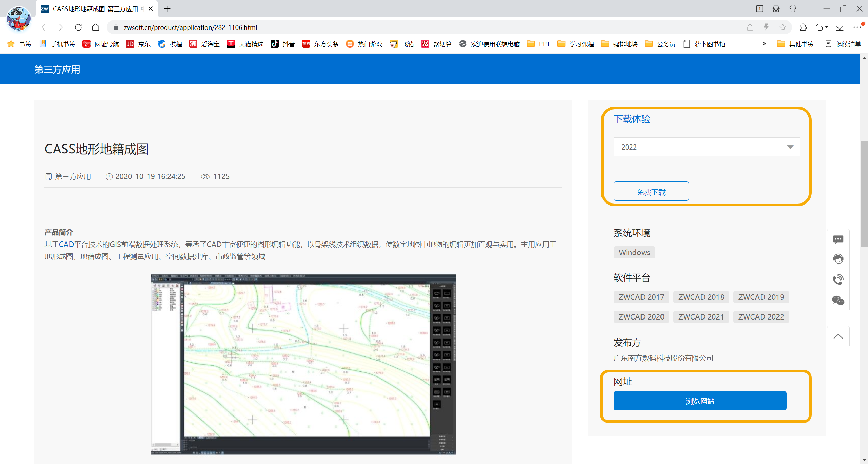Open the 天猫精选 bookmark
The width and height of the screenshot is (868, 464).
(x=245, y=44)
